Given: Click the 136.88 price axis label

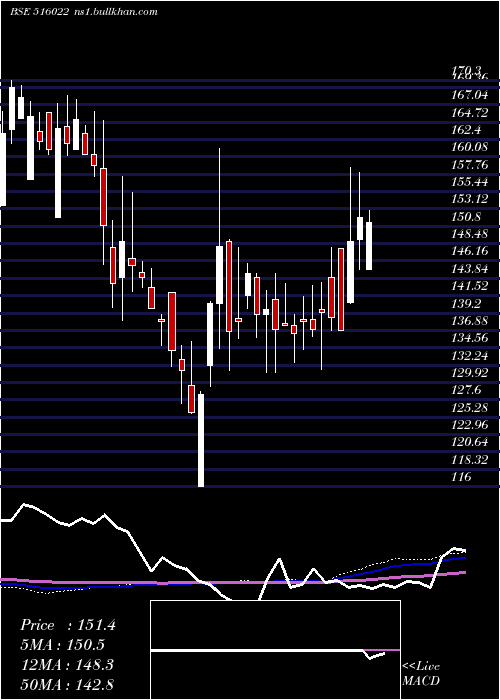Looking at the screenshot, I should (x=469, y=321).
